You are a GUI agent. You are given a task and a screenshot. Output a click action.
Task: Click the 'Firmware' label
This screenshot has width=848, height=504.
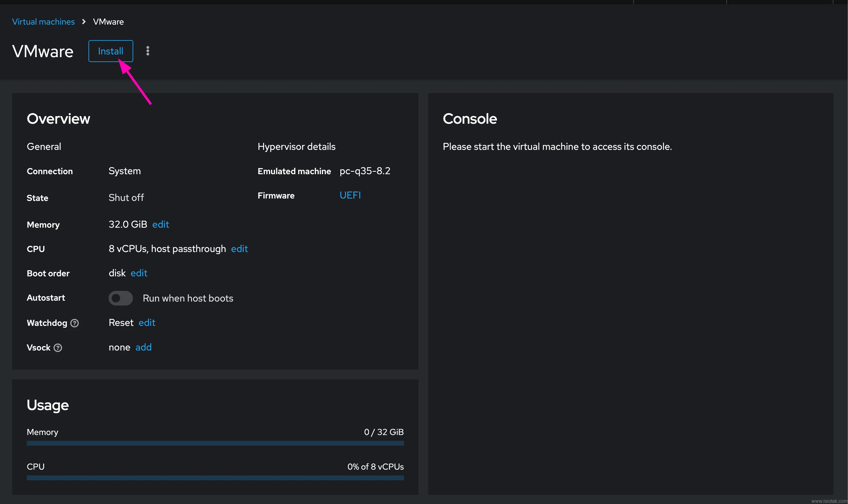(276, 196)
